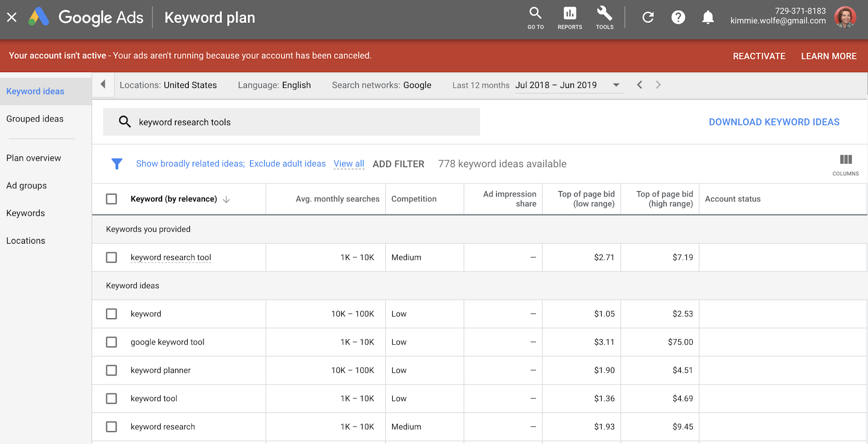Image resolution: width=868 pixels, height=444 pixels.
Task: Go to previous date range chevron
Action: click(640, 85)
